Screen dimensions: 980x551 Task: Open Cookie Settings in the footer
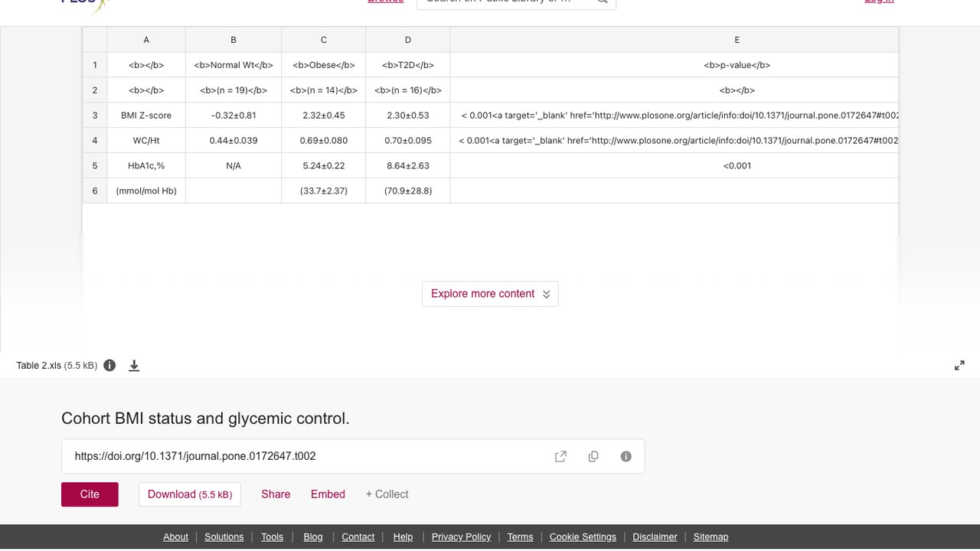coord(583,537)
